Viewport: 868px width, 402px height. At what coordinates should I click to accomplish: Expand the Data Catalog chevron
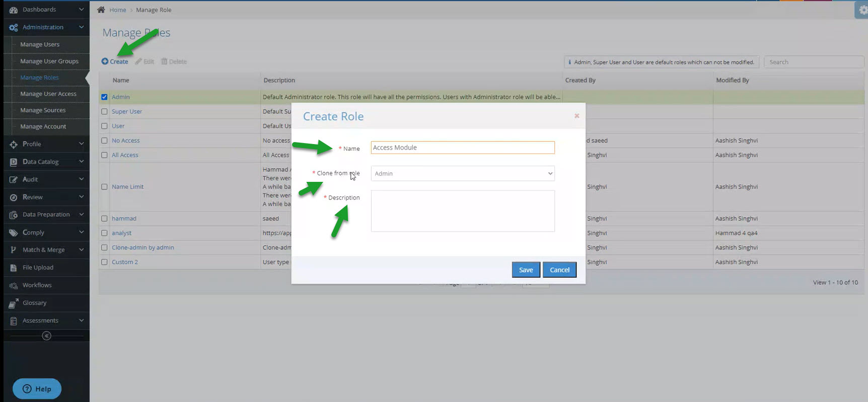click(x=81, y=162)
